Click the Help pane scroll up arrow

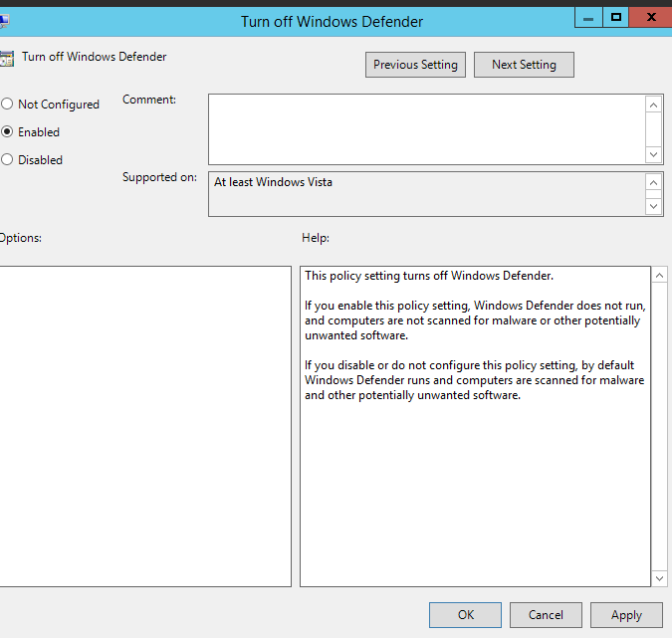click(660, 276)
